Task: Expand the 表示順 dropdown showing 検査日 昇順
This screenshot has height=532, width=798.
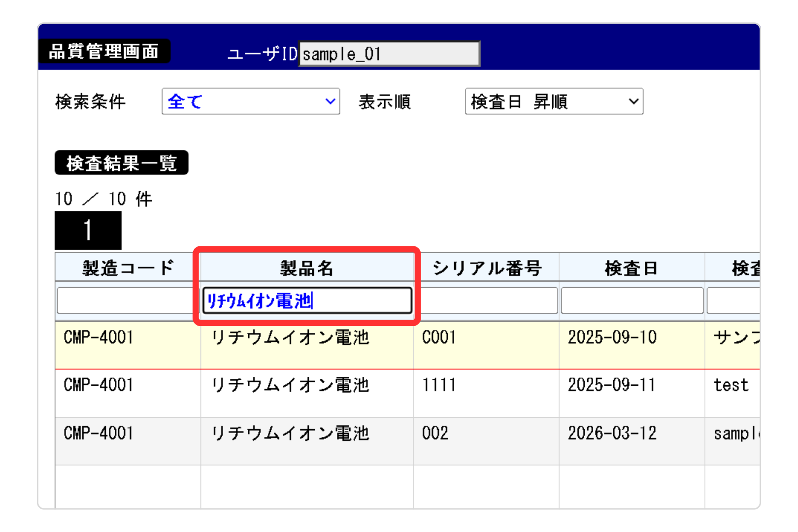Action: point(554,101)
